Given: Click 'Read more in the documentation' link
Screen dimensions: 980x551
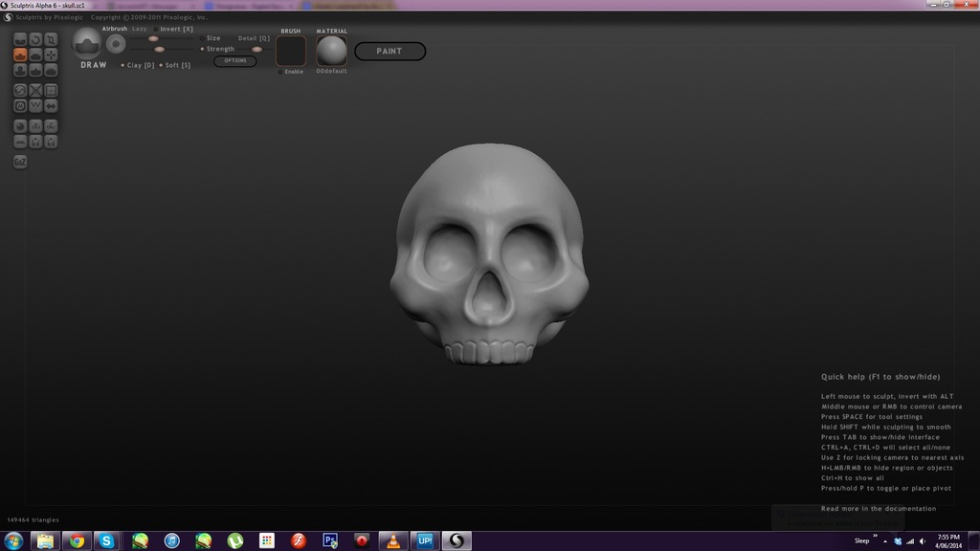Looking at the screenshot, I should pyautogui.click(x=879, y=509).
